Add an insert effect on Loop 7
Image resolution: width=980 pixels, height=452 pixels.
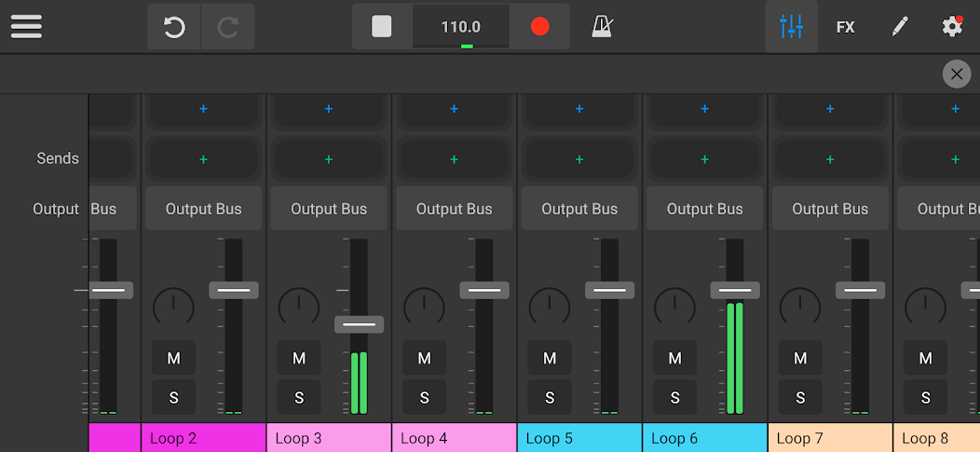click(x=830, y=109)
